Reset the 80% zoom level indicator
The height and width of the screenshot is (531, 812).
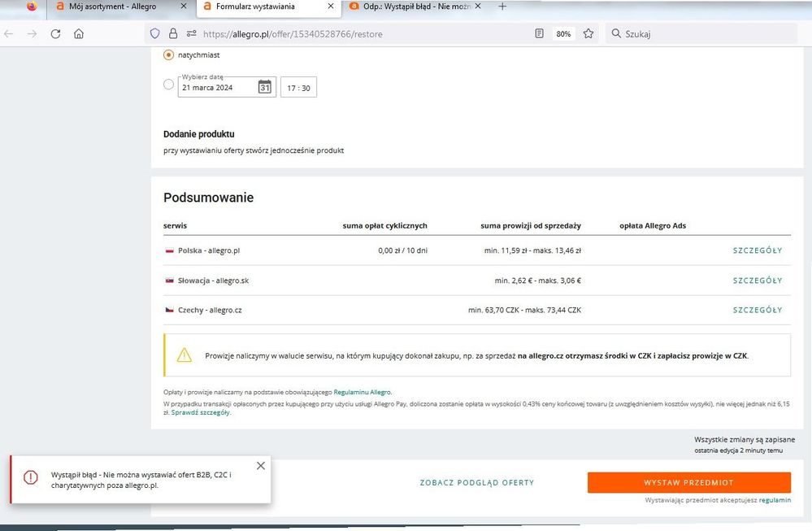click(563, 34)
